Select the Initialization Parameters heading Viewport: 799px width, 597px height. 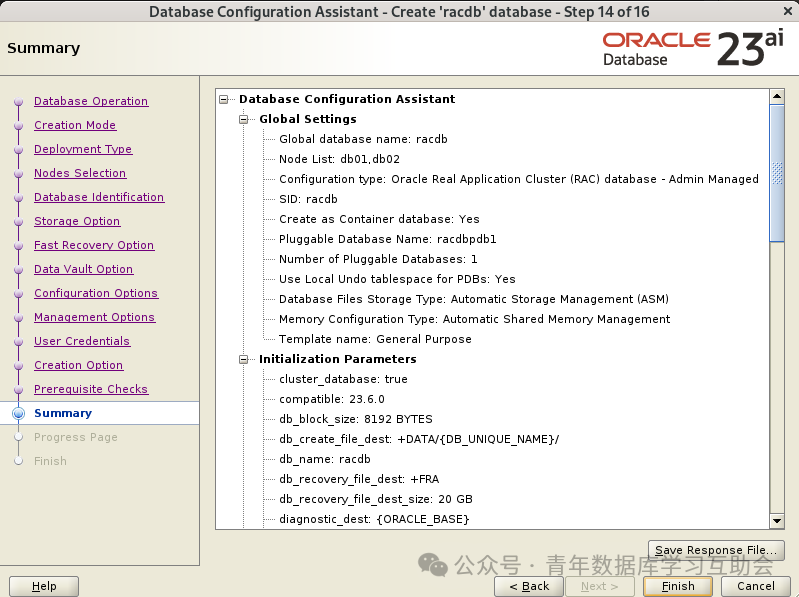tap(337, 359)
